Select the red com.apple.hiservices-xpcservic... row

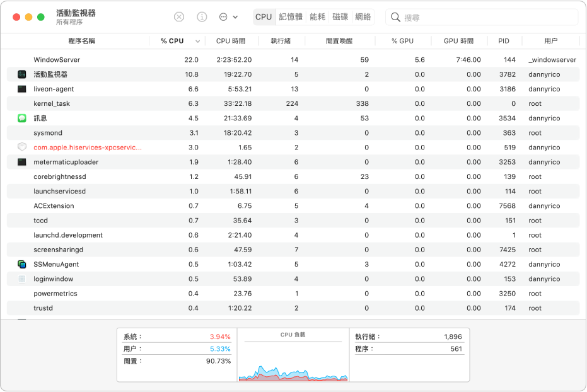[293, 147]
